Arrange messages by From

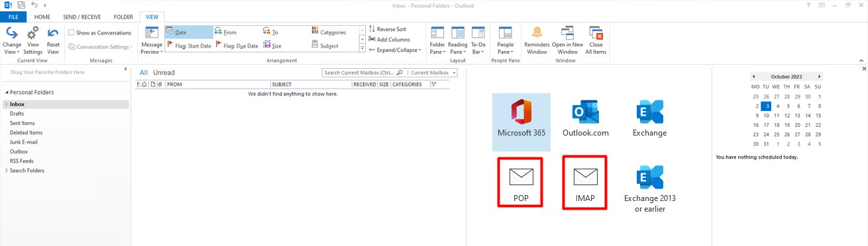237,32
